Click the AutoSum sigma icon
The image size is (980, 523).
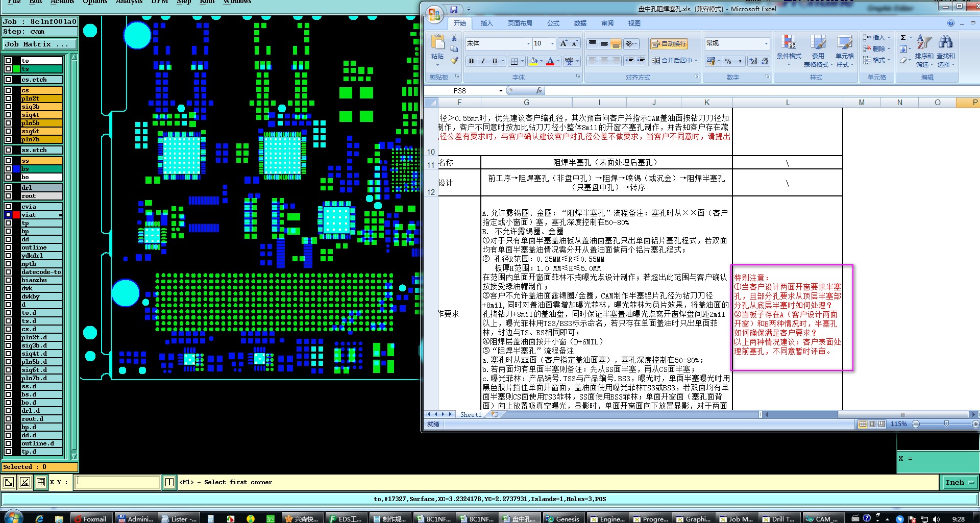click(903, 38)
